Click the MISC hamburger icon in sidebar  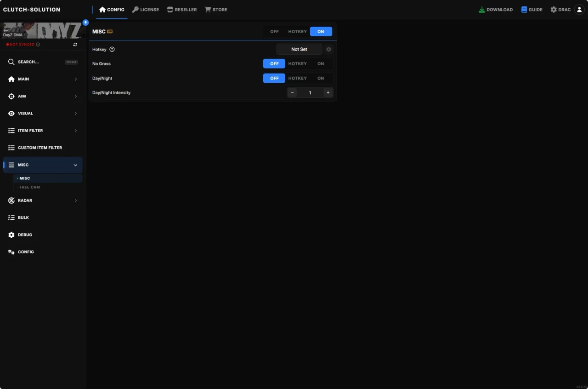(11, 165)
